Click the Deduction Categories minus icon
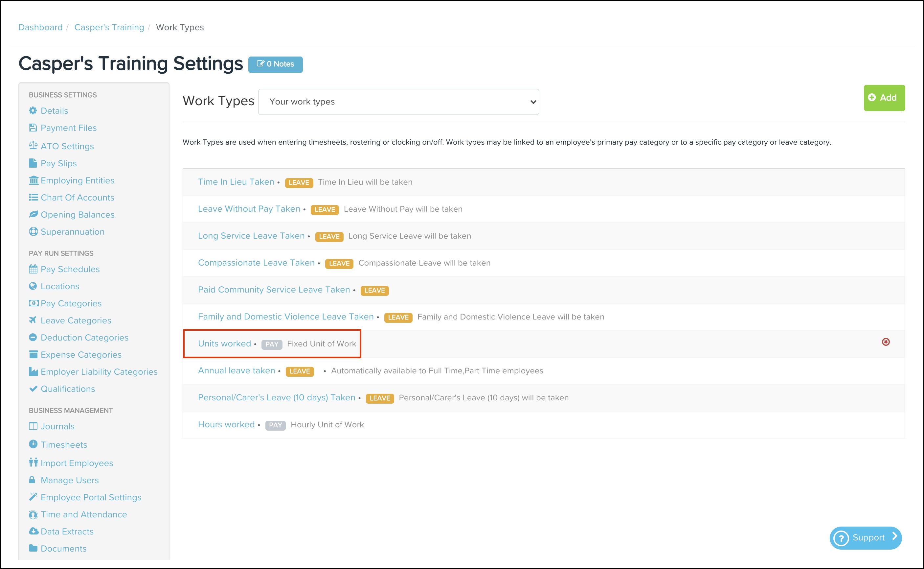Image resolution: width=924 pixels, height=569 pixels. 33,337
